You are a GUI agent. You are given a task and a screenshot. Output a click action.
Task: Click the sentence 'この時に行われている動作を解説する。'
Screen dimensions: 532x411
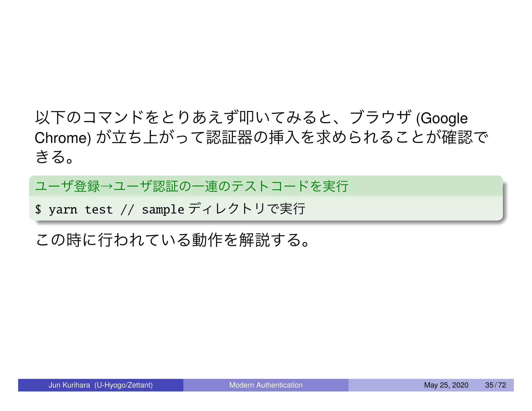(172, 240)
